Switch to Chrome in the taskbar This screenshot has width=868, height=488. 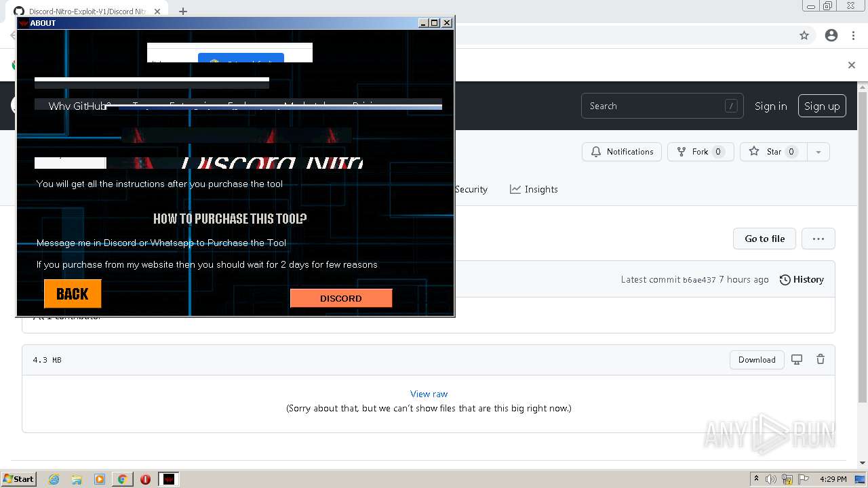[x=122, y=479]
